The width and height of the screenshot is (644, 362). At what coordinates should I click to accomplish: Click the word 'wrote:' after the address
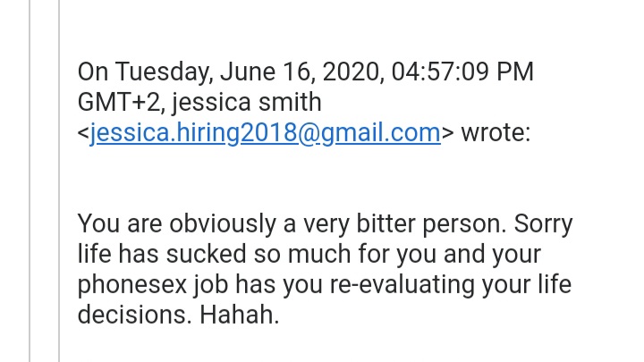coord(496,133)
